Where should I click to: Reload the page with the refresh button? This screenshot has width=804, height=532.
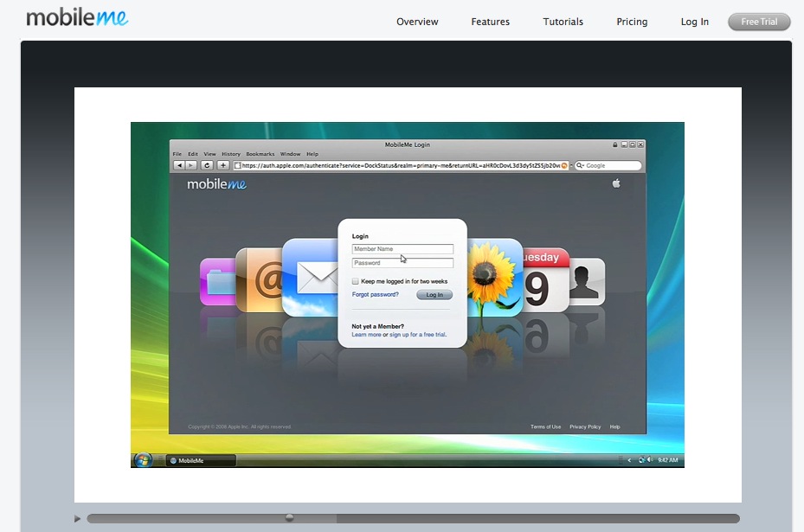(x=207, y=165)
